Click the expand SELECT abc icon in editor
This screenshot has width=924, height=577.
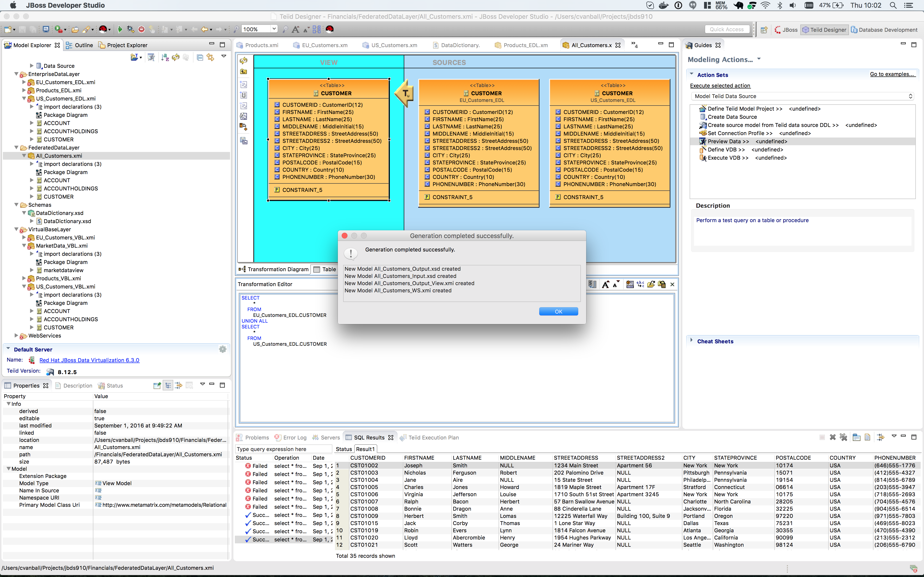[x=640, y=284]
